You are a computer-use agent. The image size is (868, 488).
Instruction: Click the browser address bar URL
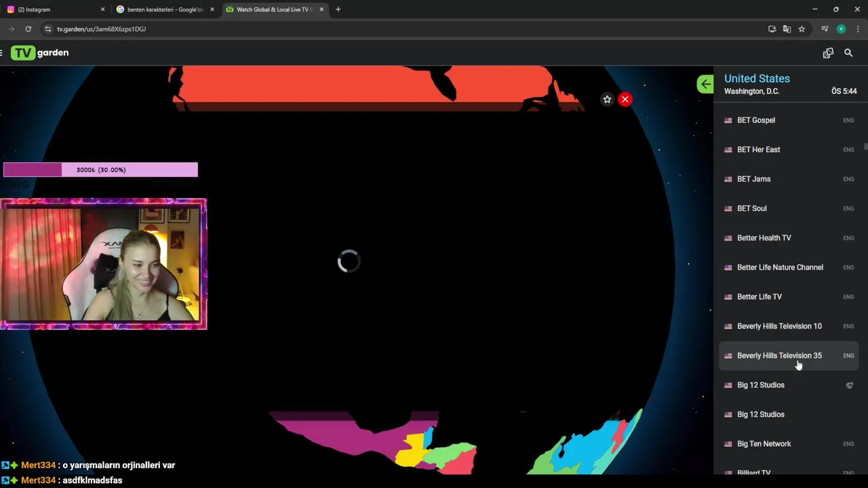(101, 29)
